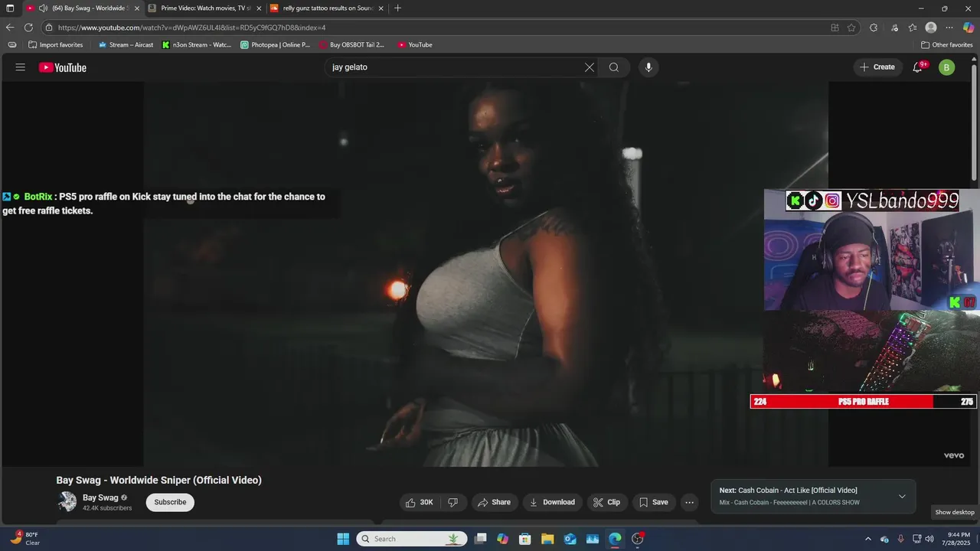Switch to the relly gunz tattoo tab
The height and width of the screenshot is (551, 980).
pos(327,8)
